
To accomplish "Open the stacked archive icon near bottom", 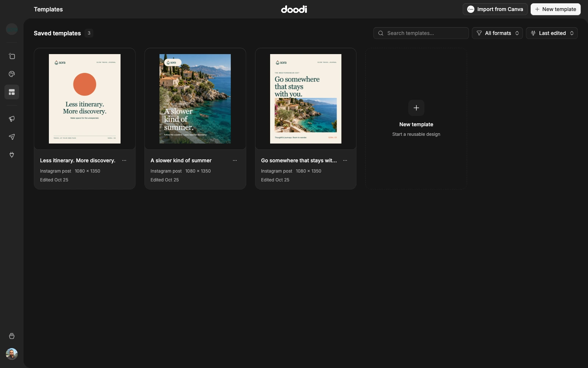I will click(x=12, y=336).
